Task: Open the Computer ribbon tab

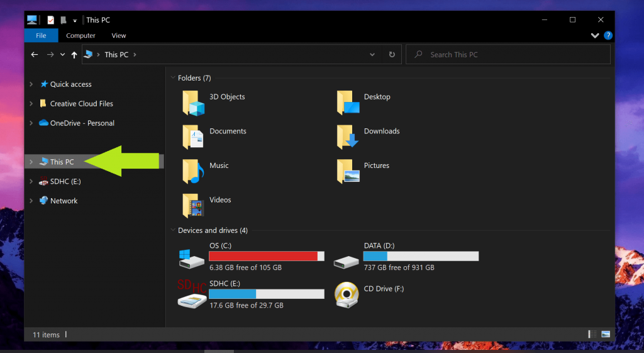Action: click(x=80, y=36)
